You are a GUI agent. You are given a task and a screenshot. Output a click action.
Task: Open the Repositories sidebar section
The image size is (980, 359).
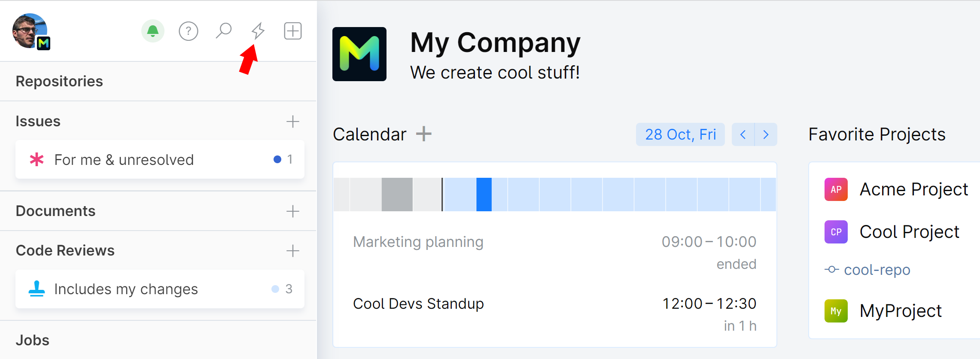(x=59, y=81)
